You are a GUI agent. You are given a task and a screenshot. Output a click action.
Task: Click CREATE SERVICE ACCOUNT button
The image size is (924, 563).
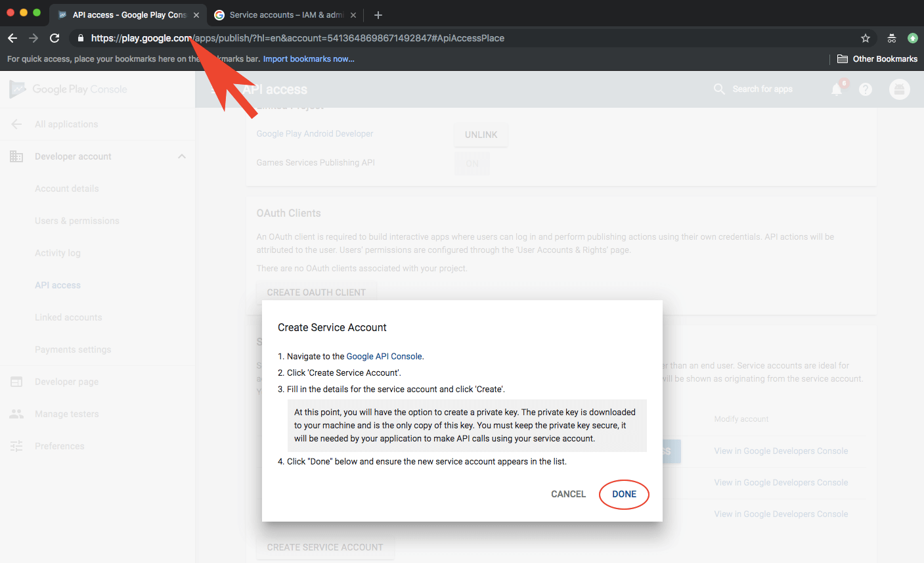pos(325,547)
